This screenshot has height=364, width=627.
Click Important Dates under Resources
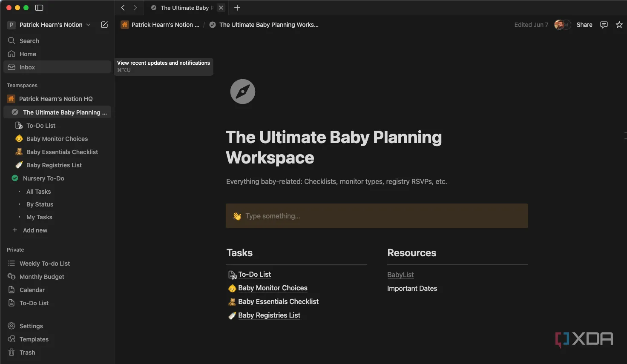pos(412,289)
